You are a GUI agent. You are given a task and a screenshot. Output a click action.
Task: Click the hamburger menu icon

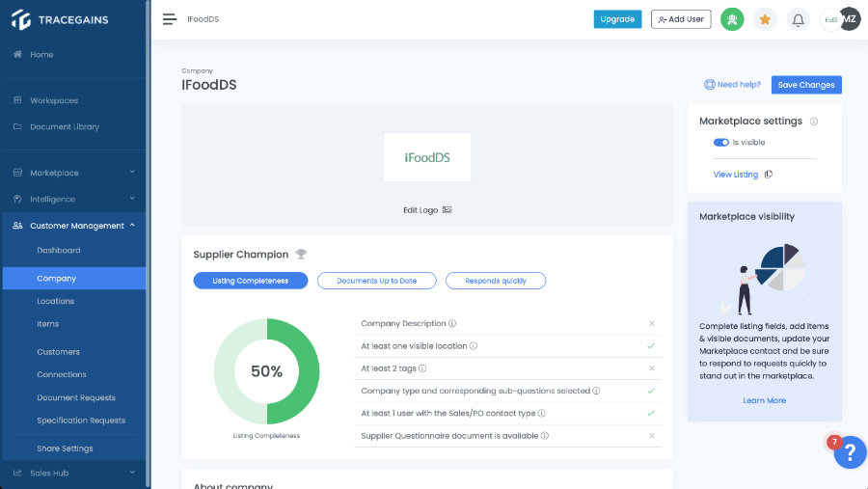pyautogui.click(x=170, y=19)
